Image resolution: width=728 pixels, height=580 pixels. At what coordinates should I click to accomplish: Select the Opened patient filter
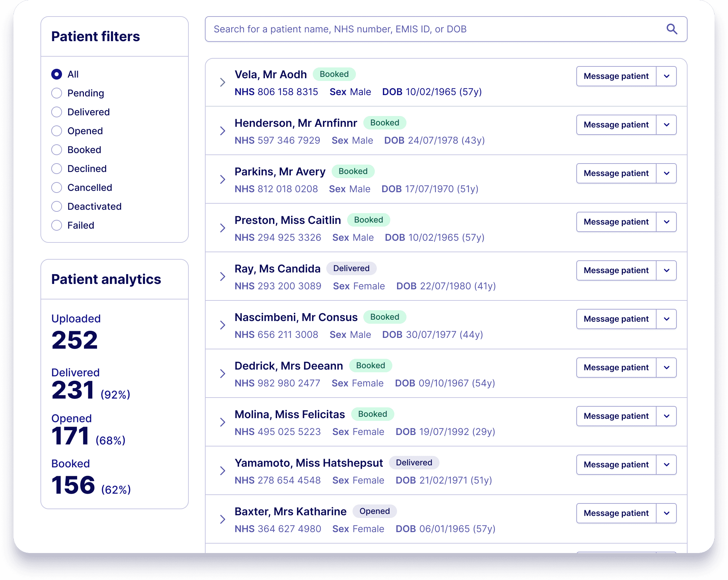pyautogui.click(x=57, y=131)
